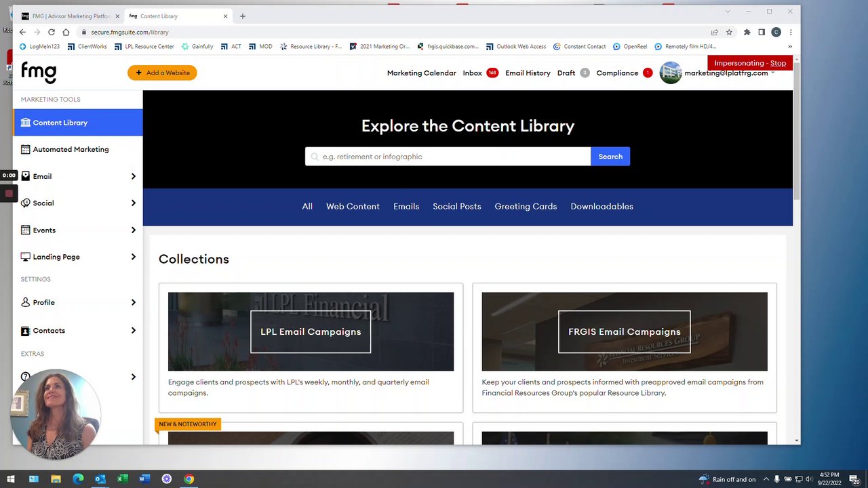Open the taskbar notification center icon
The height and width of the screenshot is (488, 868).
tap(855, 479)
